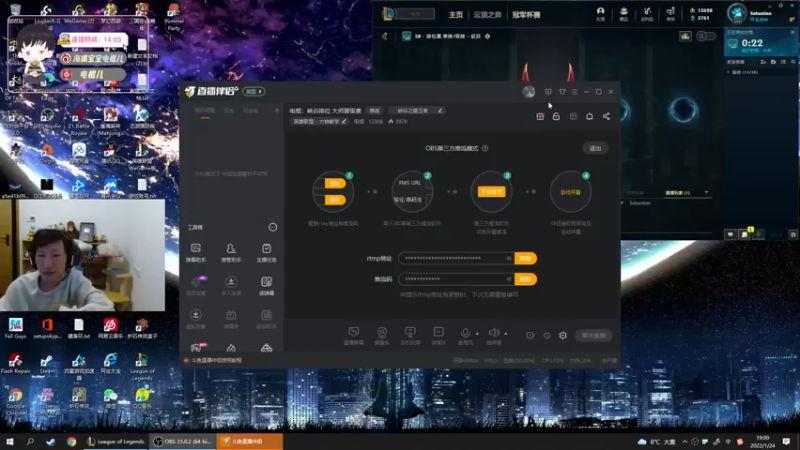The height and width of the screenshot is (450, 800).
Task: Open the profile icon in League client top bar
Action: (601, 14)
